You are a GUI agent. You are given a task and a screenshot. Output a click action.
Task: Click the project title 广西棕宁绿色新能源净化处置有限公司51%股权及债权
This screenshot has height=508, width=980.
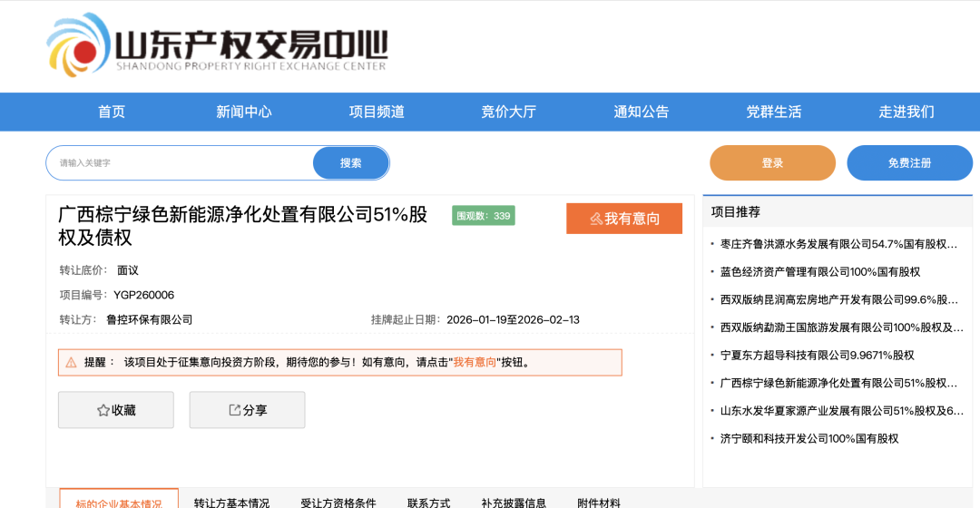point(242,226)
